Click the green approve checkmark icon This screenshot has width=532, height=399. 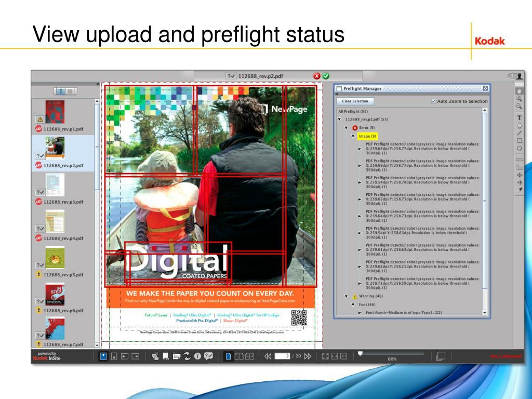click(326, 76)
